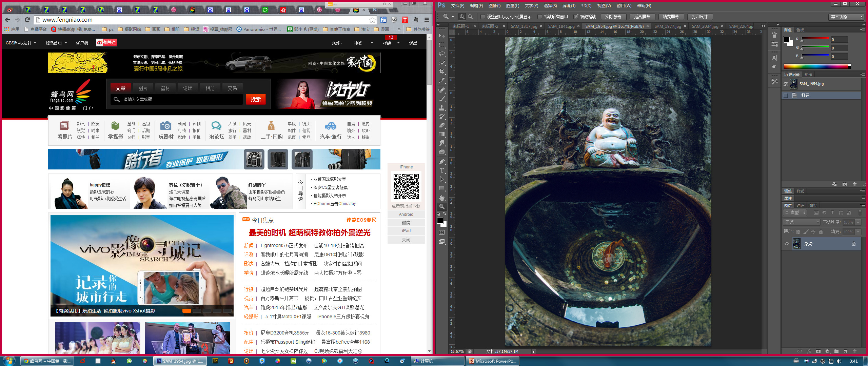Click the color spectrum ramp bar
Viewport: 868px width, 366px height.
(x=817, y=66)
